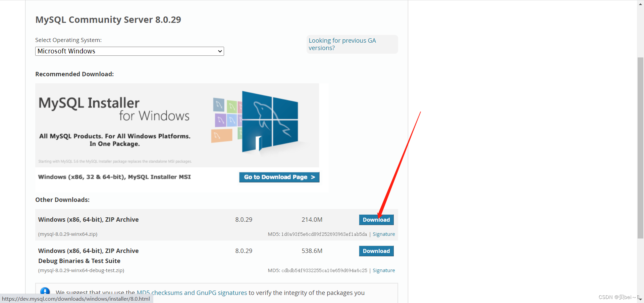The height and width of the screenshot is (303, 644).
Task: Click the '(mysql-8.0.29-winx64.zip)' file name
Action: [x=68, y=234]
